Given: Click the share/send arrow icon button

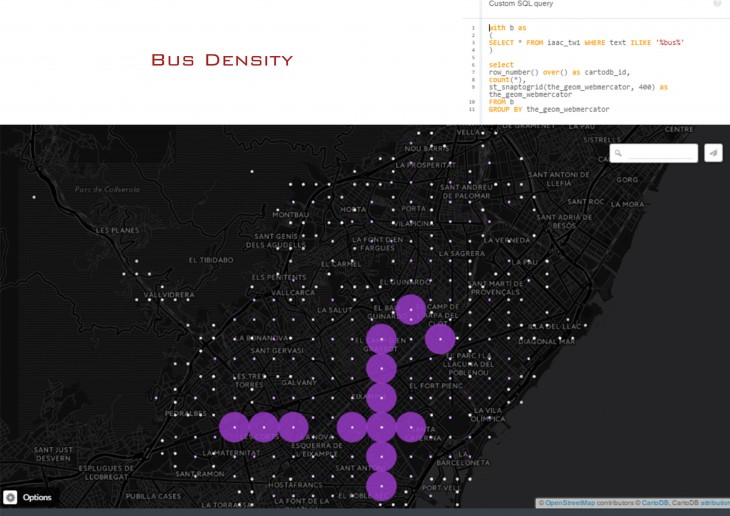Looking at the screenshot, I should tap(713, 153).
